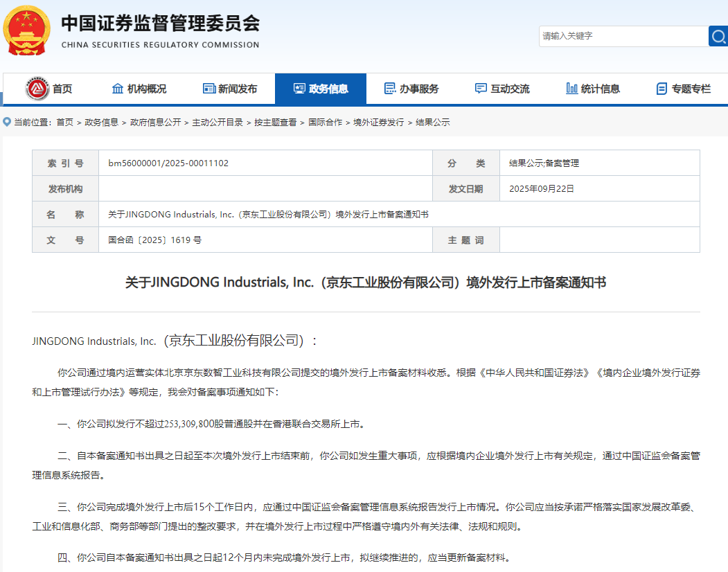Focus the keyword search input field

coord(623,36)
